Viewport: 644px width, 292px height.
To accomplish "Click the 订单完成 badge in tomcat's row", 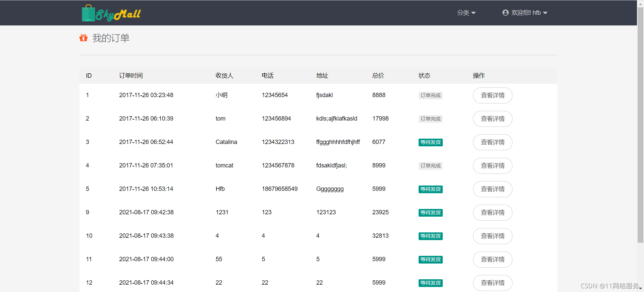I will pyautogui.click(x=431, y=166).
